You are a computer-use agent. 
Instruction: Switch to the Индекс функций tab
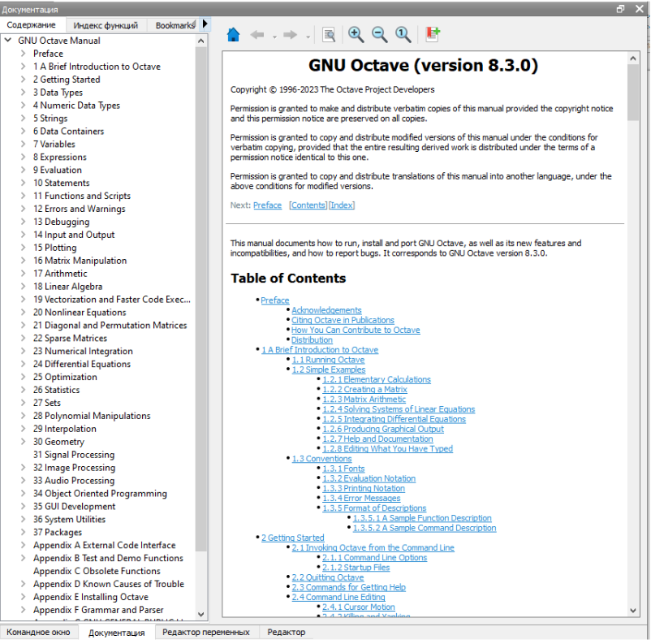pyautogui.click(x=106, y=25)
